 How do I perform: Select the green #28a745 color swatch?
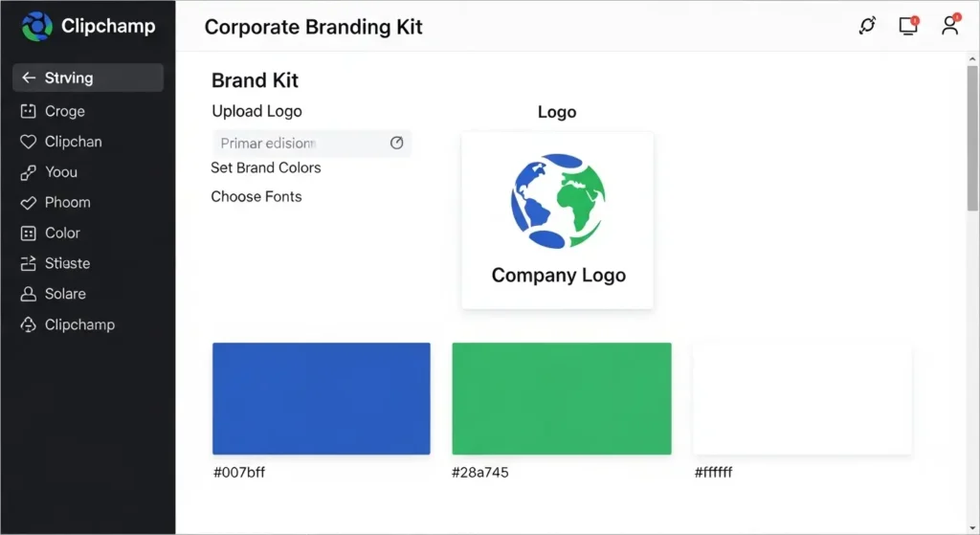click(x=562, y=398)
